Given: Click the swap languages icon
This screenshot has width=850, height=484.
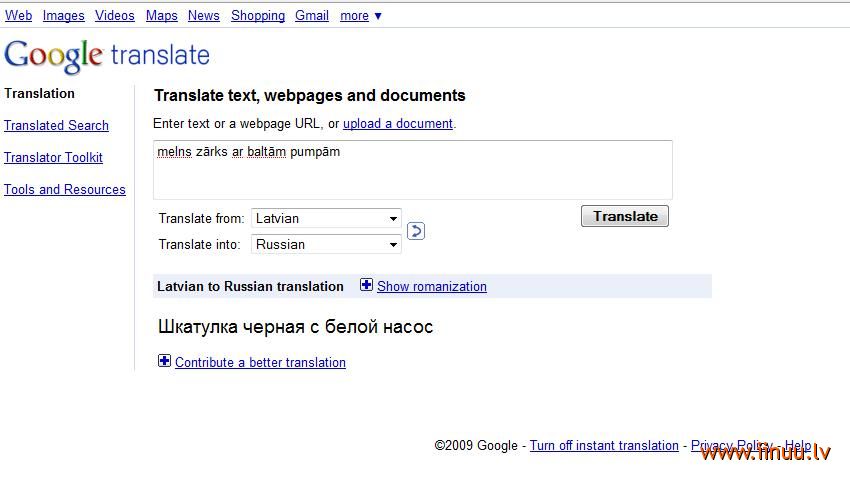Looking at the screenshot, I should pyautogui.click(x=416, y=231).
